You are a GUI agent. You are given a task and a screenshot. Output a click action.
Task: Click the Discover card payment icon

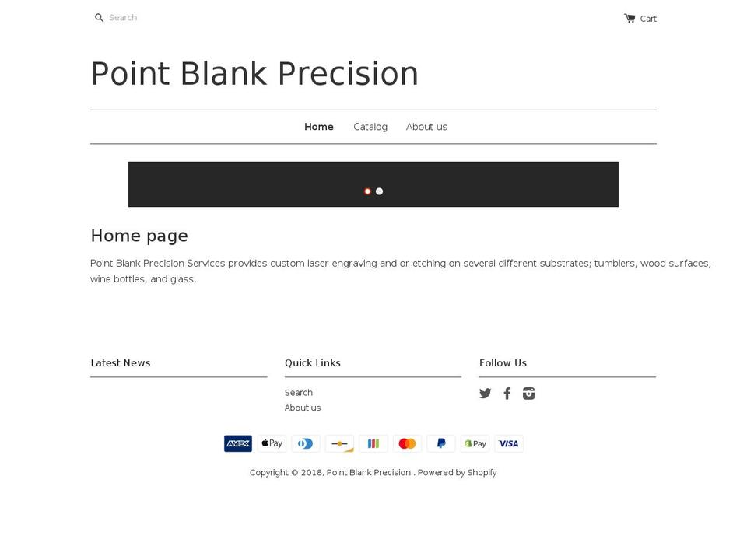tap(339, 443)
